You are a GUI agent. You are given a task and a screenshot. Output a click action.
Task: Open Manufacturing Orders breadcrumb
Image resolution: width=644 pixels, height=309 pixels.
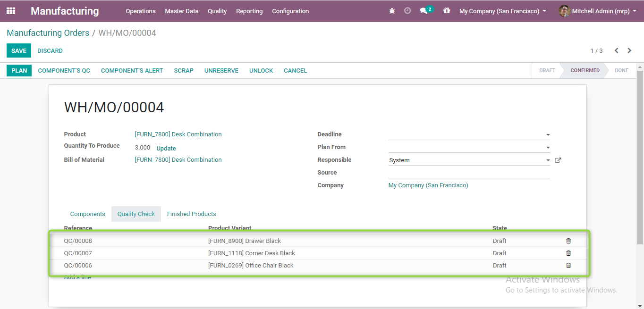(48, 33)
